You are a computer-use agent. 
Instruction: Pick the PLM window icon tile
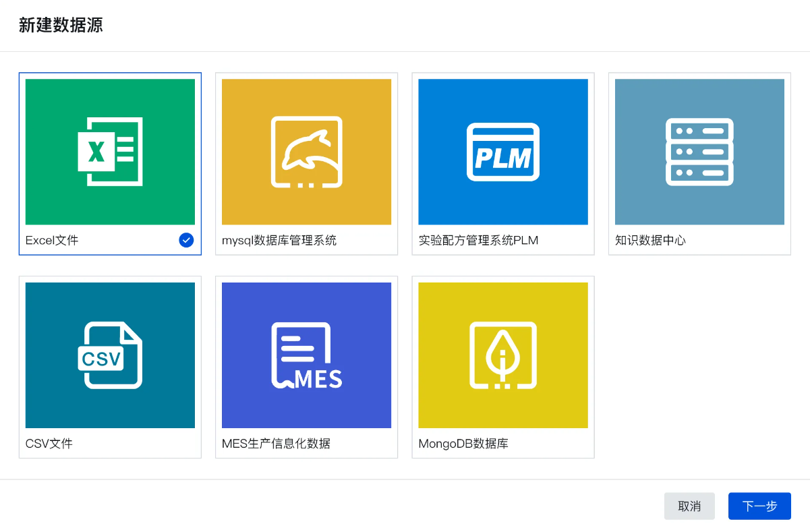click(503, 152)
